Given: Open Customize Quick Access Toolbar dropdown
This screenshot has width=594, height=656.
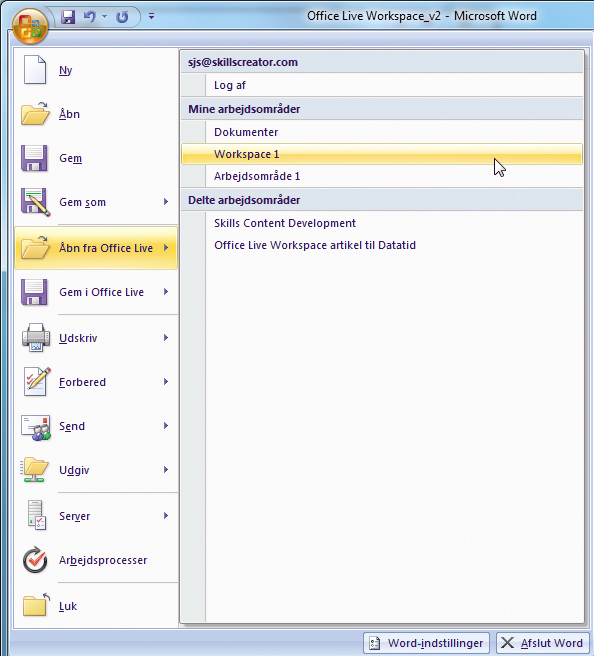Looking at the screenshot, I should point(151,16).
